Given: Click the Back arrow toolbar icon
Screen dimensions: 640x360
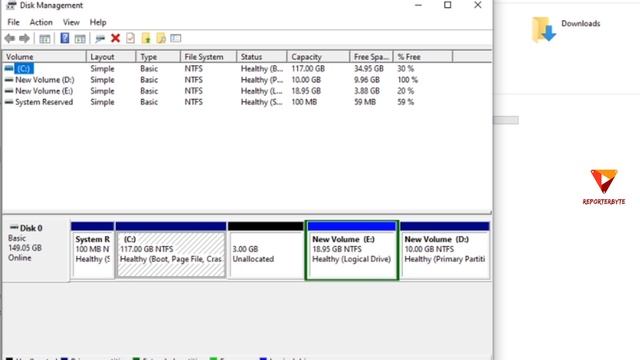Looking at the screenshot, I should click(x=10, y=38).
